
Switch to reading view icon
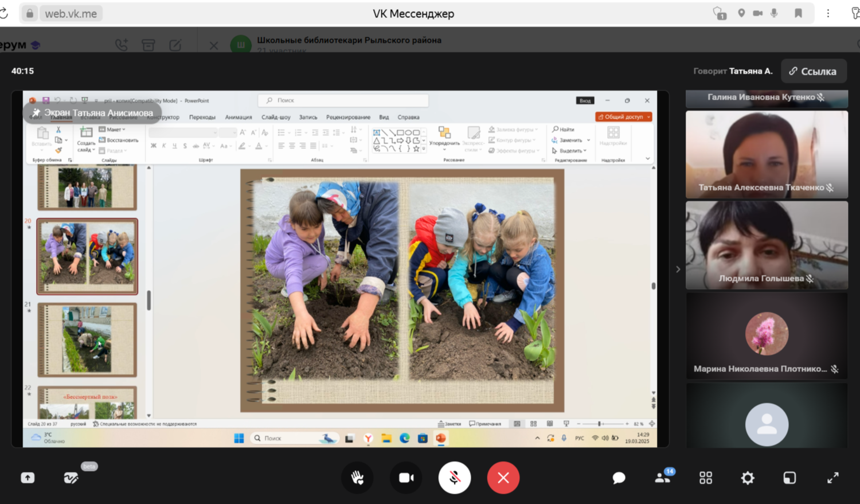coord(550,424)
